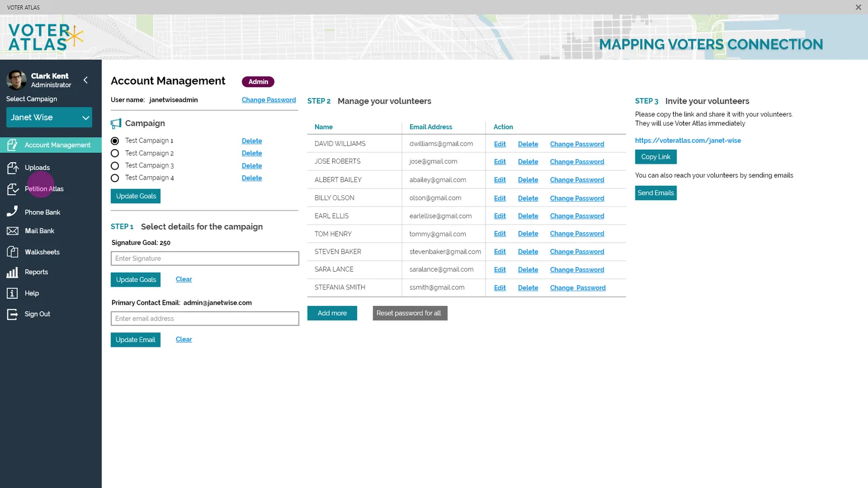
Task: Click the Enter Signature input field
Action: 205,259
